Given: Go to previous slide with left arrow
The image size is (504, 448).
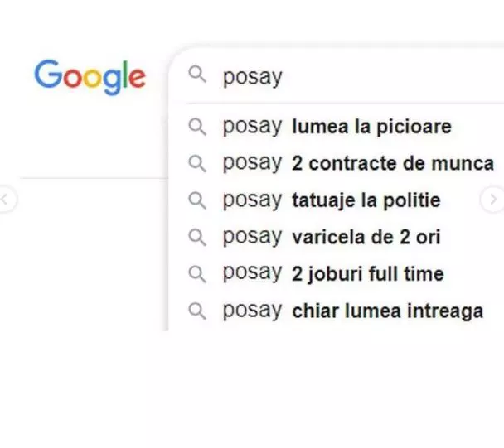Looking at the screenshot, I should tap(6, 200).
